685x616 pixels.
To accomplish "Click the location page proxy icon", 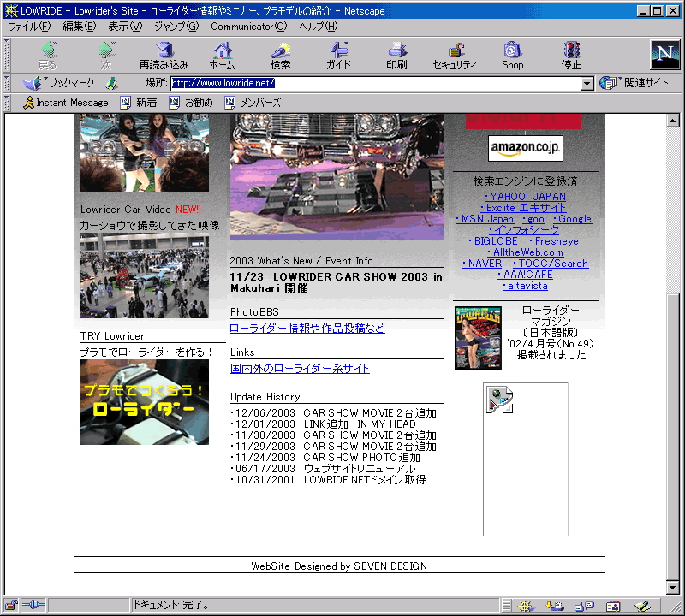I will [x=112, y=83].
